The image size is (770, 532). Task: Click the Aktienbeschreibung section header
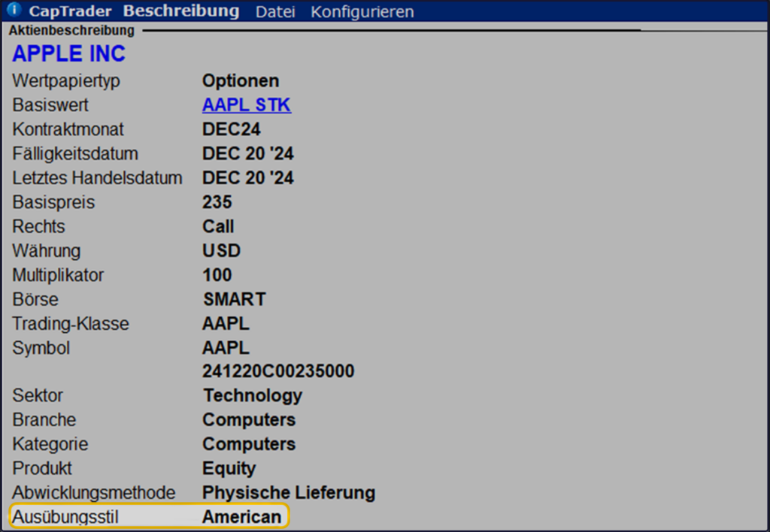pos(71,30)
